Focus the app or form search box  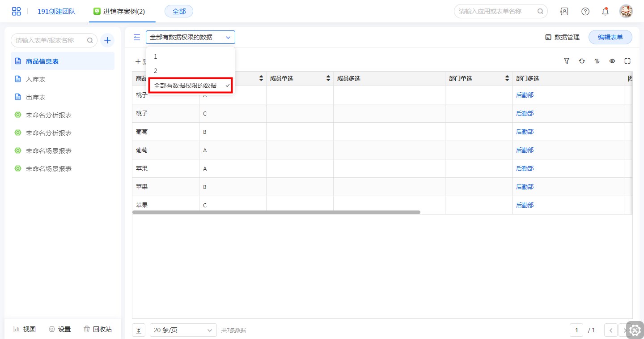click(496, 11)
